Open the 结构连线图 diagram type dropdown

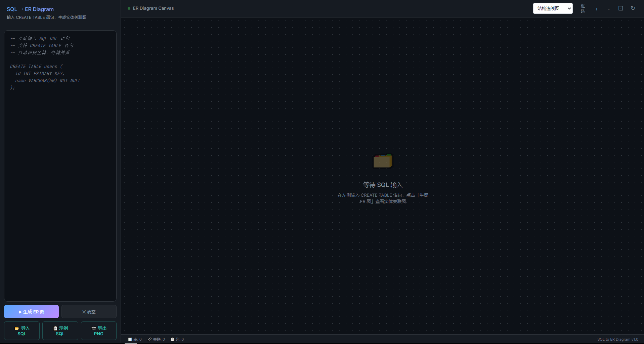pyautogui.click(x=552, y=8)
